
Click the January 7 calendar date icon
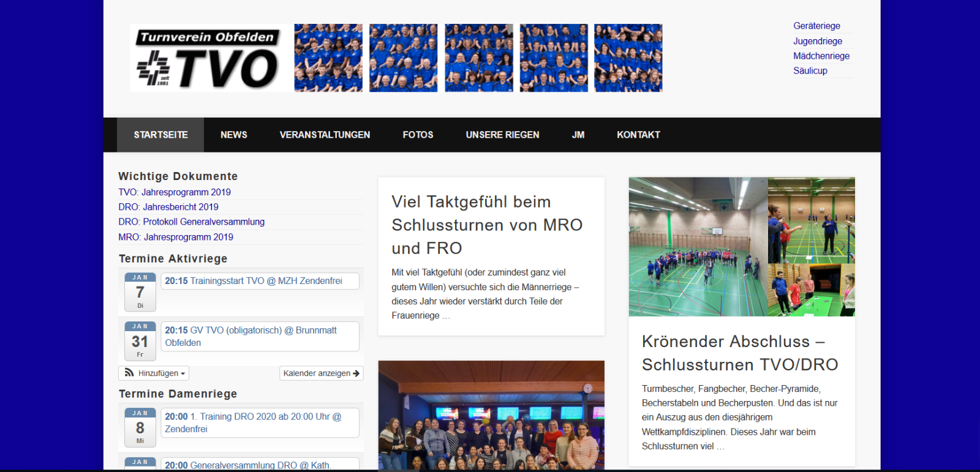tap(140, 292)
